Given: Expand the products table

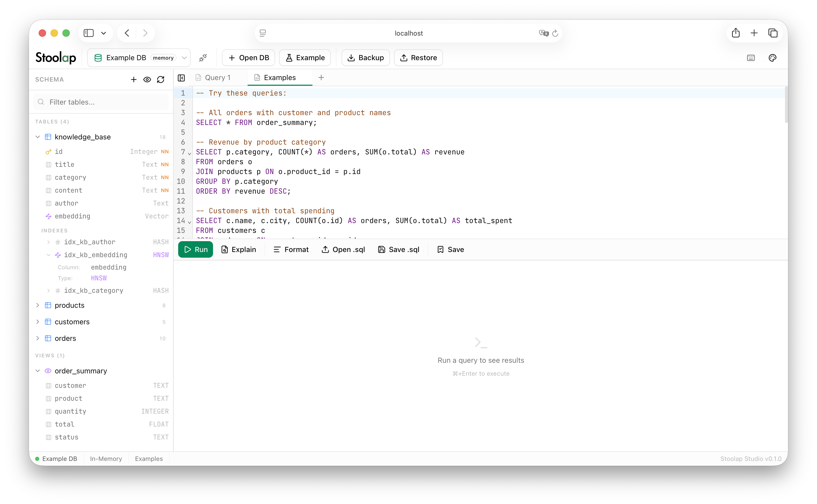Looking at the screenshot, I should click(x=38, y=305).
